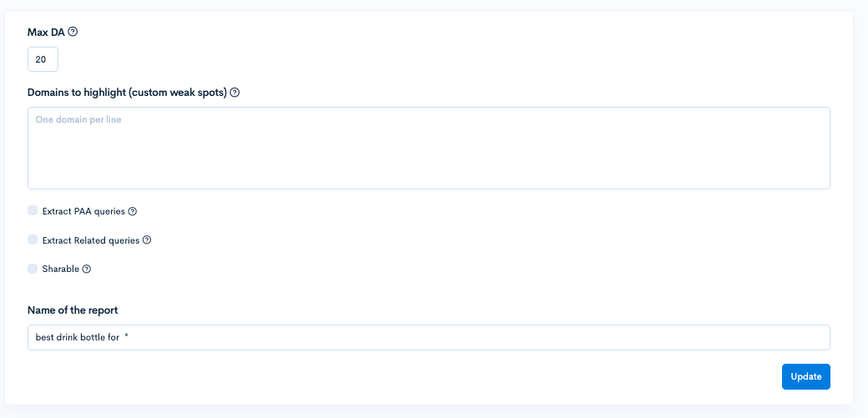Open help tooltip for Domains to highlight

(x=235, y=93)
